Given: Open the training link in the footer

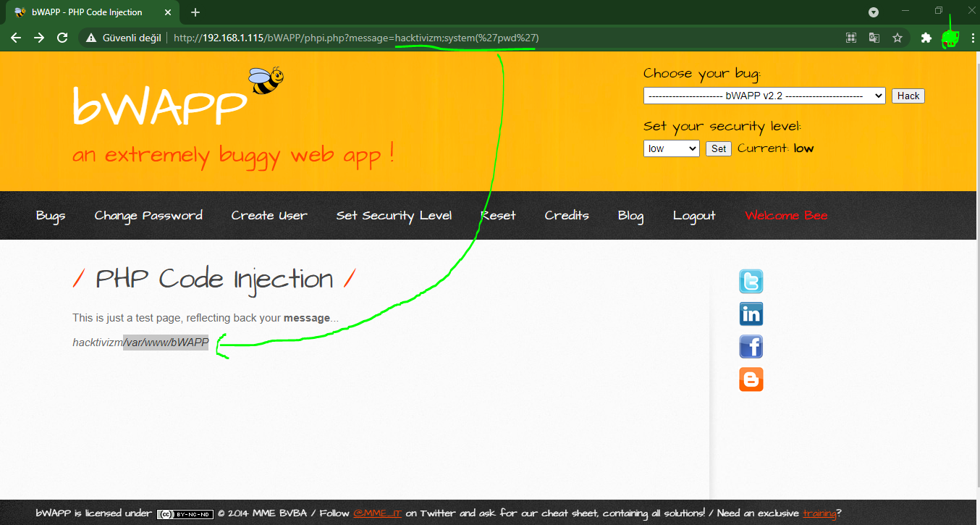Looking at the screenshot, I should [x=819, y=513].
